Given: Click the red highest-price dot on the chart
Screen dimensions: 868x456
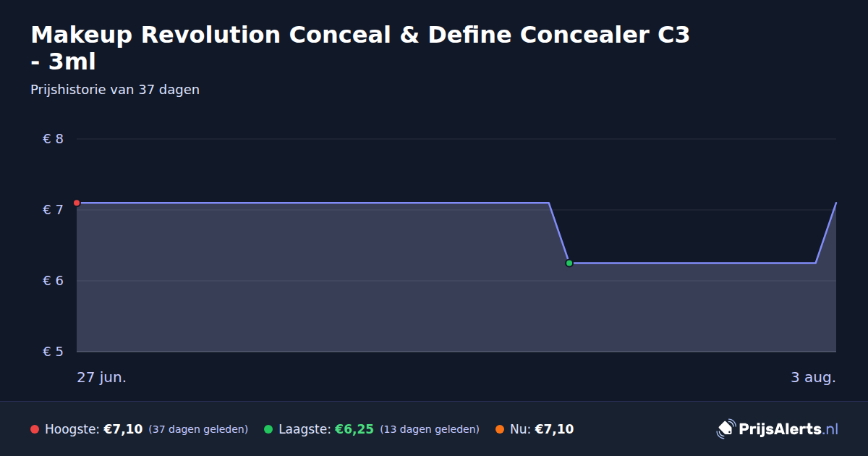Looking at the screenshot, I should click(77, 203).
